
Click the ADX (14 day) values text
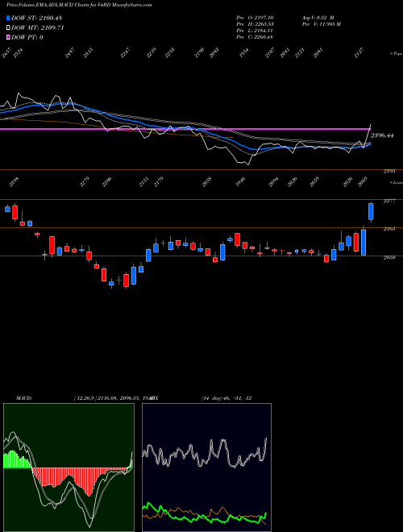coord(226,398)
